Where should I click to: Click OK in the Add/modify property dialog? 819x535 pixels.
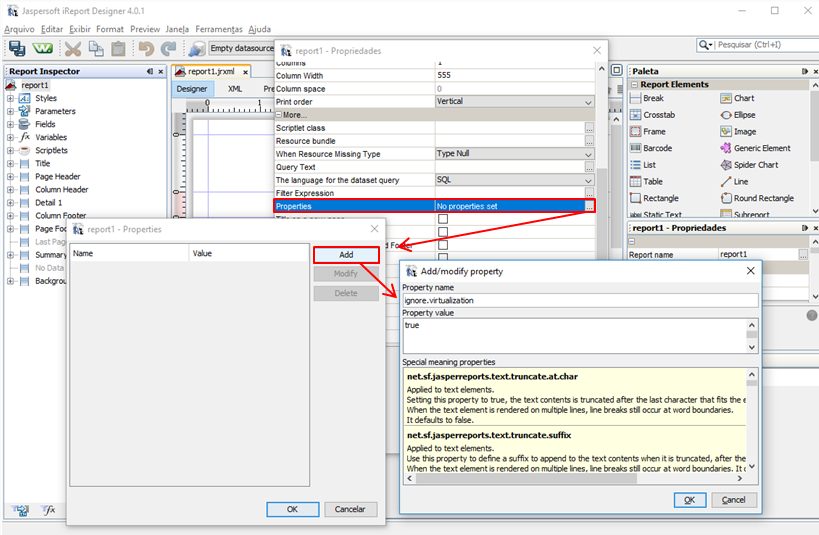(689, 500)
